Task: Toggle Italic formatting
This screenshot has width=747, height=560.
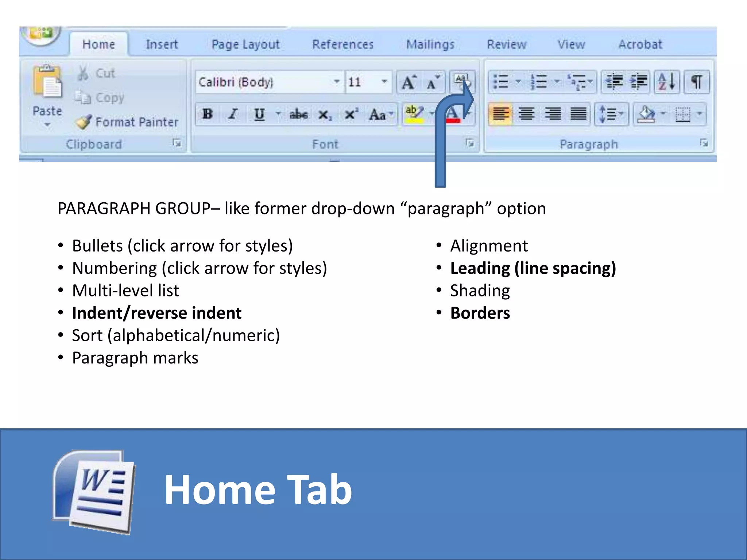Action: [x=233, y=114]
